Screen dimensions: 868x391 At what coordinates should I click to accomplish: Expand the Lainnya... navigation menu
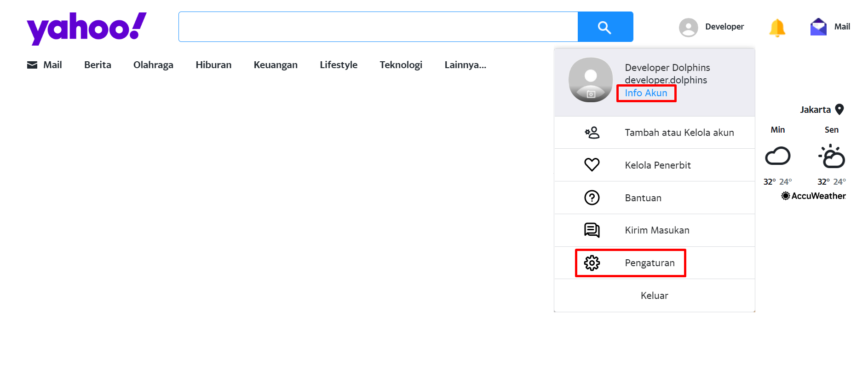point(465,65)
